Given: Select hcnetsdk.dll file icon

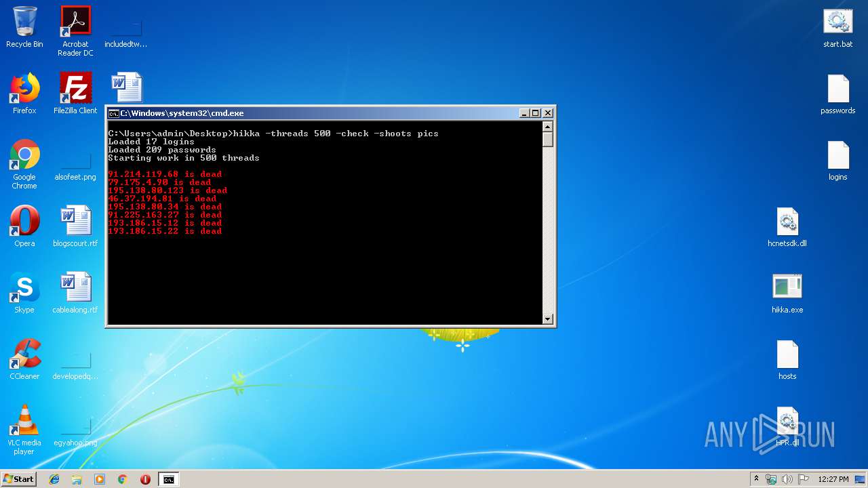Looking at the screenshot, I should (x=787, y=226).
